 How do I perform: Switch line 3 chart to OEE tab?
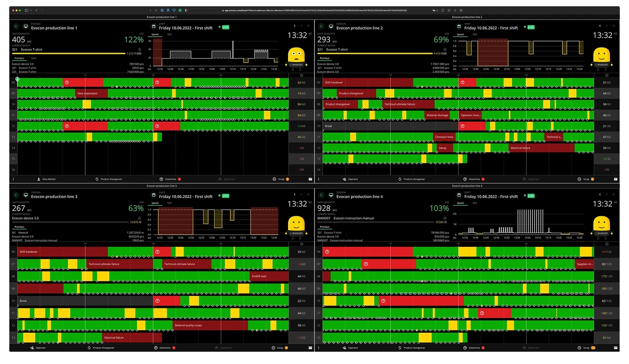pos(169,203)
